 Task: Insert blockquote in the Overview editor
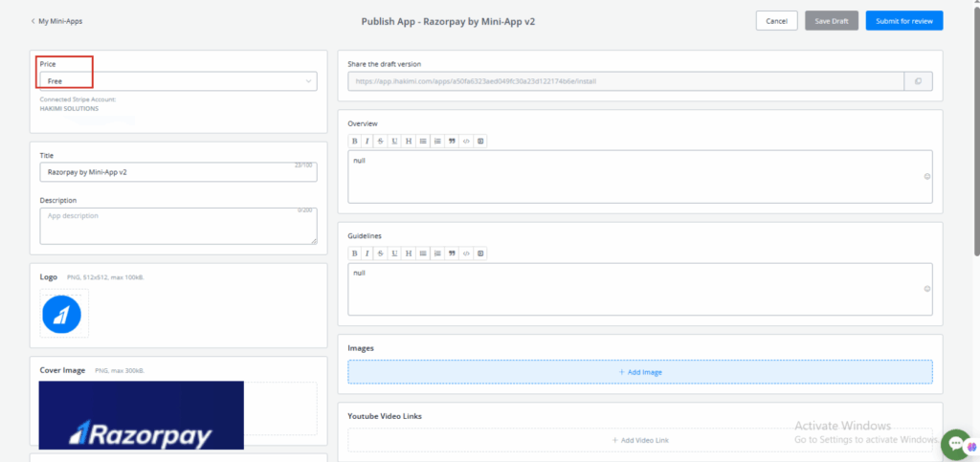[x=452, y=141]
